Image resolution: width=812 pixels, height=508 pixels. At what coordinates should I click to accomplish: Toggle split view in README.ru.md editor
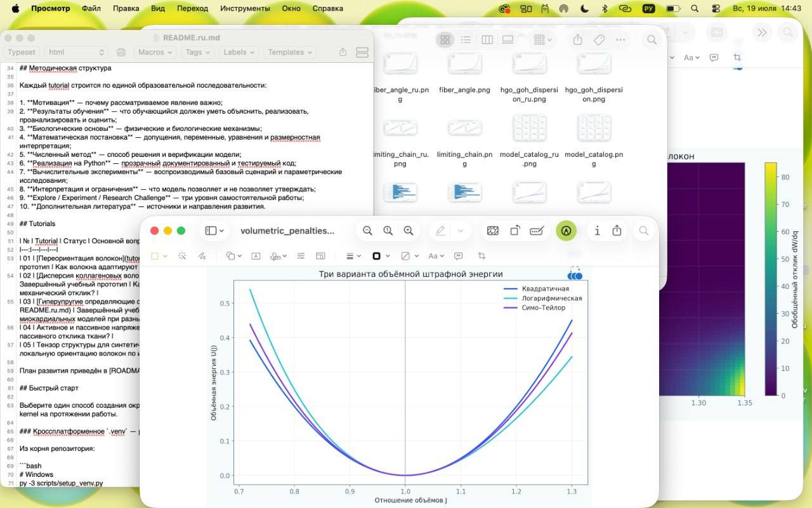[x=362, y=52]
